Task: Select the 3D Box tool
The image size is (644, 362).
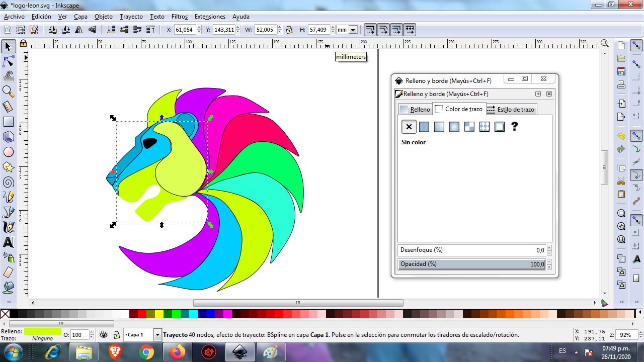Action: (8, 137)
